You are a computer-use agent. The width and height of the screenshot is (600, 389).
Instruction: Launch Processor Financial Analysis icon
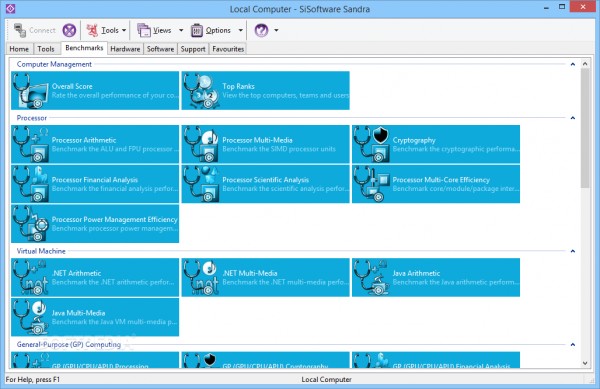(x=31, y=184)
